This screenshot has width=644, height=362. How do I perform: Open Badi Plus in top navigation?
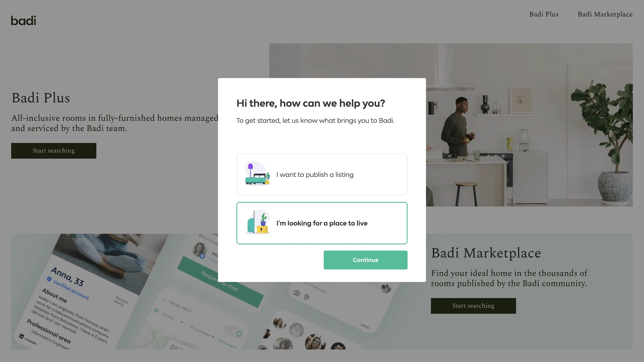[544, 14]
